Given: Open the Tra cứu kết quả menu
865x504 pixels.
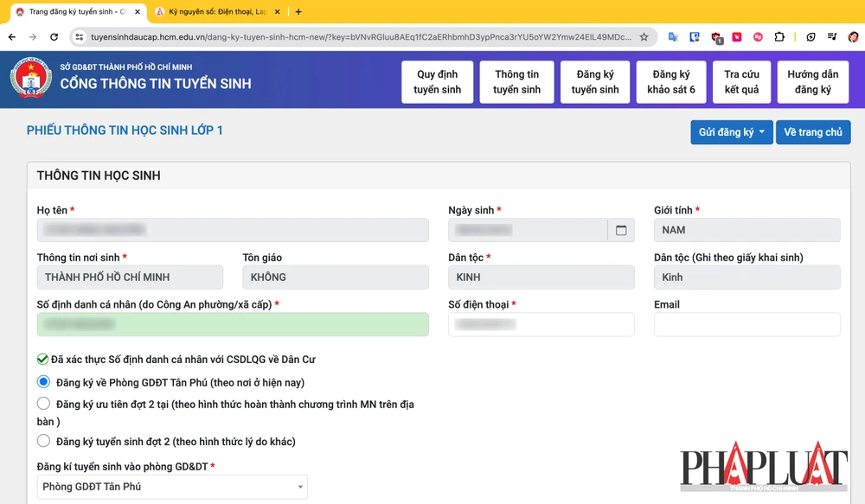Looking at the screenshot, I should (x=741, y=82).
